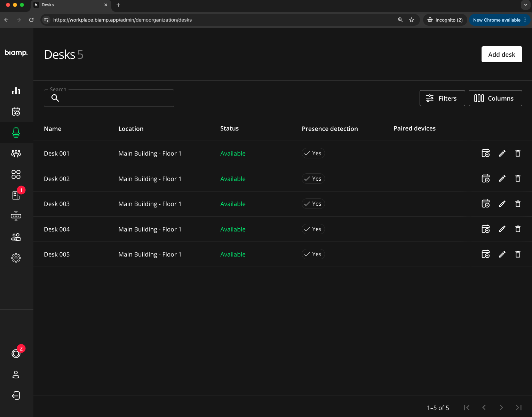Click the New Chrome available button
The image size is (532, 417).
[500, 20]
